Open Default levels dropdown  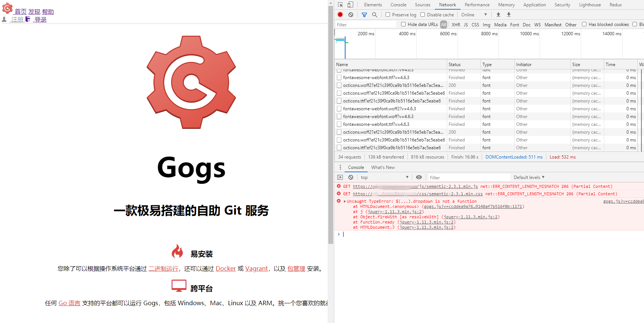click(529, 177)
